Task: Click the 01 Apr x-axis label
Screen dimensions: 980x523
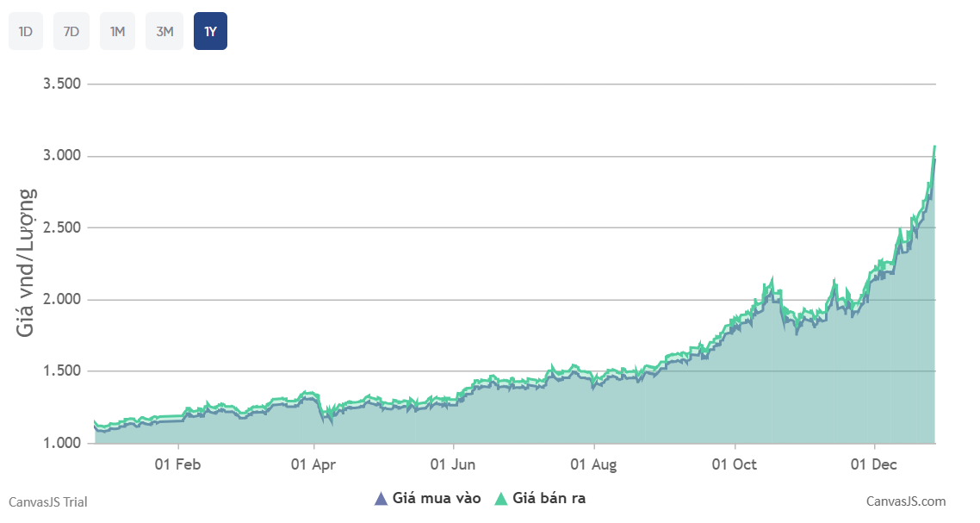Action: pyautogui.click(x=313, y=465)
